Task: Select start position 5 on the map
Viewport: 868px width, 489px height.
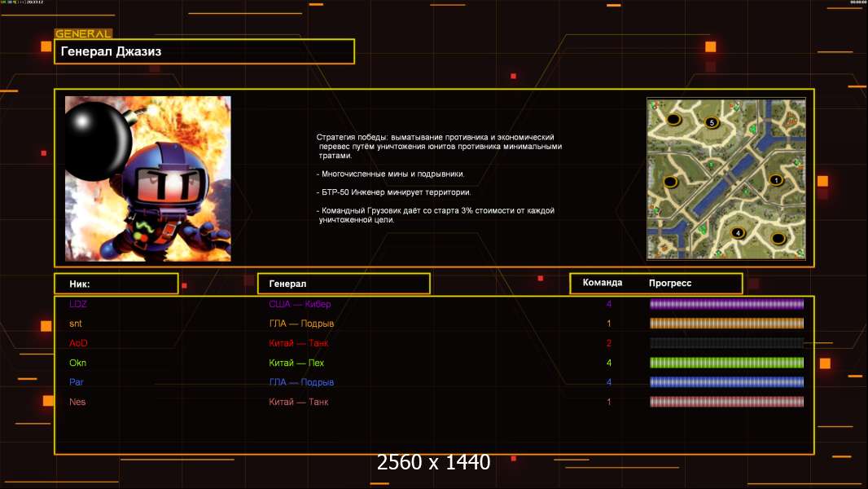Action: [712, 123]
